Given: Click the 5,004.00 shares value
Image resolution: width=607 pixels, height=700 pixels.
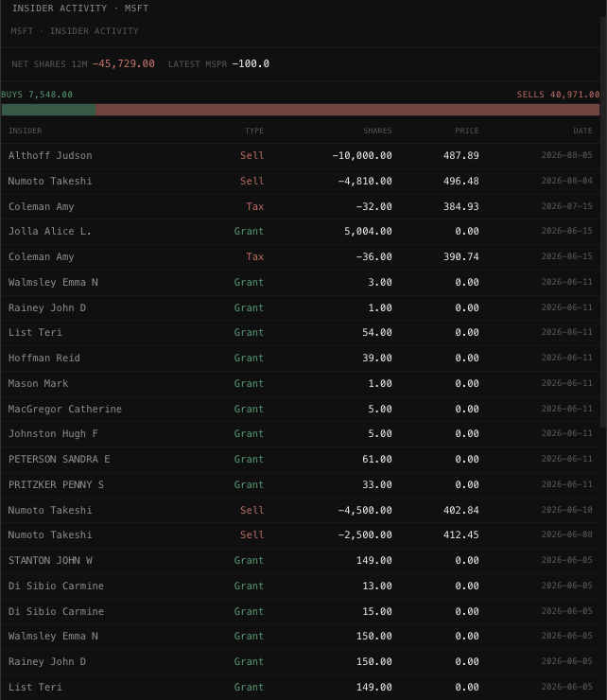Looking at the screenshot, I should [x=368, y=231].
